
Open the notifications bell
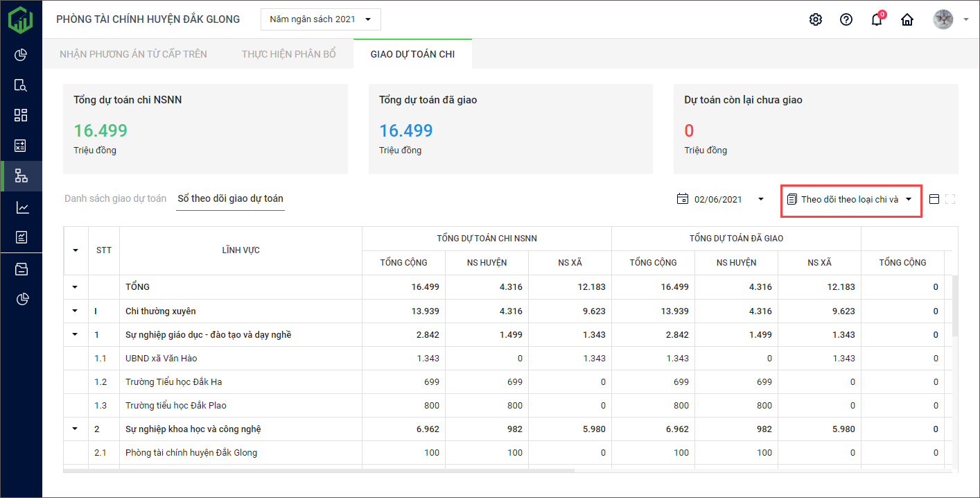coord(876,19)
